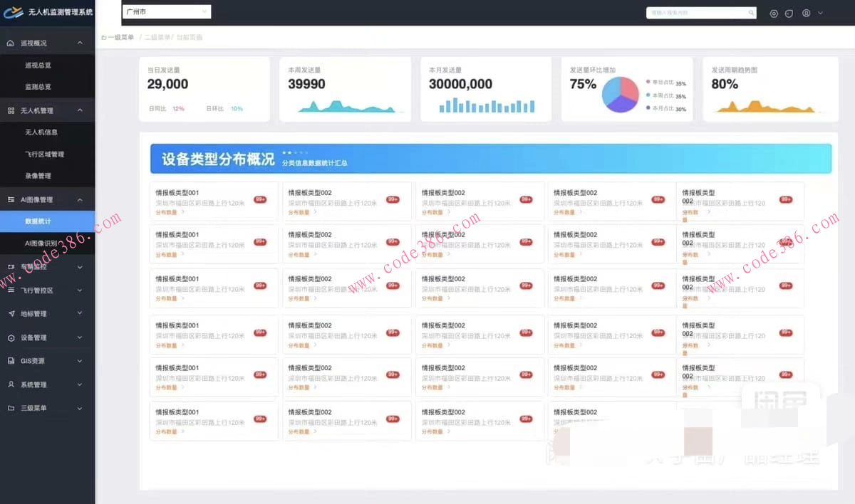Viewport: 855px width, 504px height.
Task: Click the message icon beside the settings icon
Action: click(789, 13)
